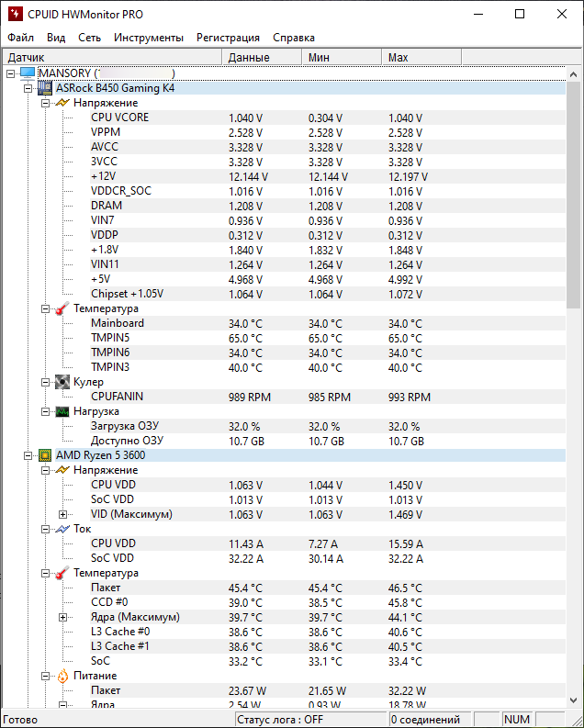
Task: Click the voltage icon under AMD Ryzen 5 3600
Action: [x=62, y=470]
